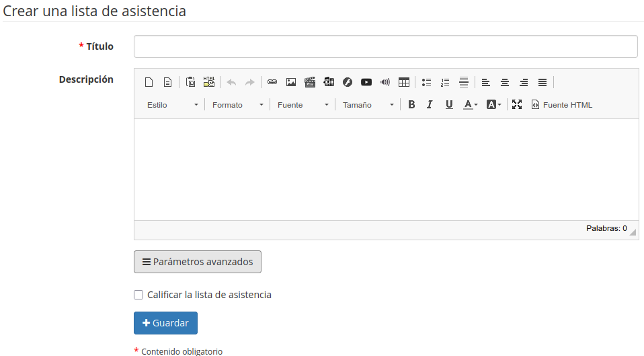Viewport: 644px width, 356px height.
Task: Toggle underline formatting
Action: click(x=449, y=105)
